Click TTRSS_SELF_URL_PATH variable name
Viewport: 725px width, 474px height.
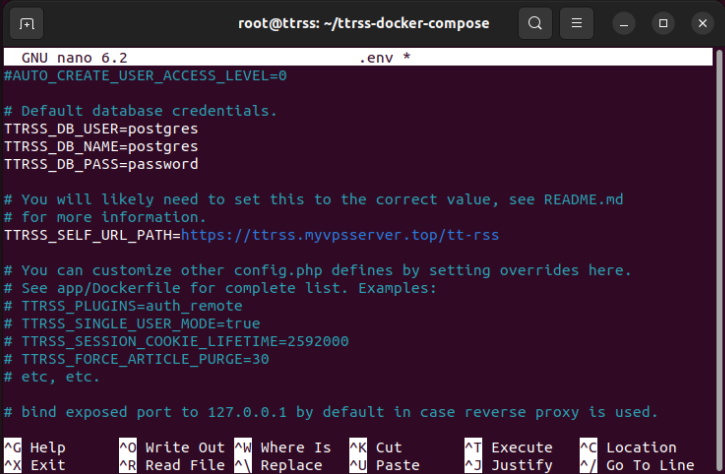(88, 235)
